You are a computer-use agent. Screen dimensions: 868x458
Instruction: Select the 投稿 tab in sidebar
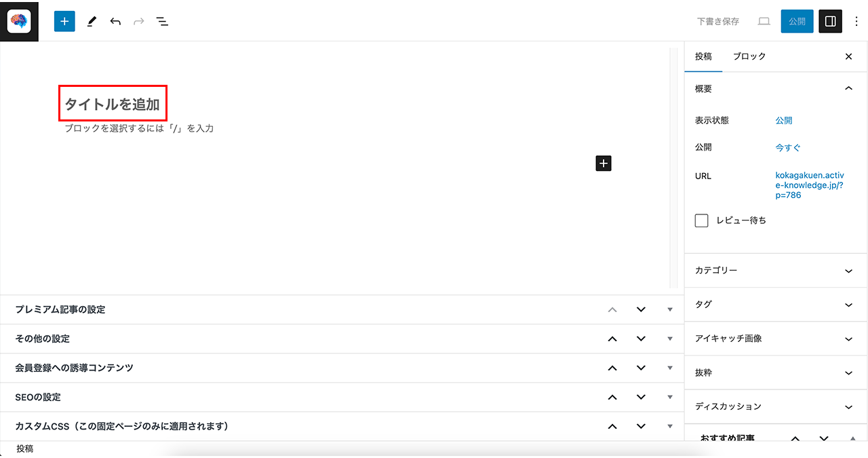point(704,56)
